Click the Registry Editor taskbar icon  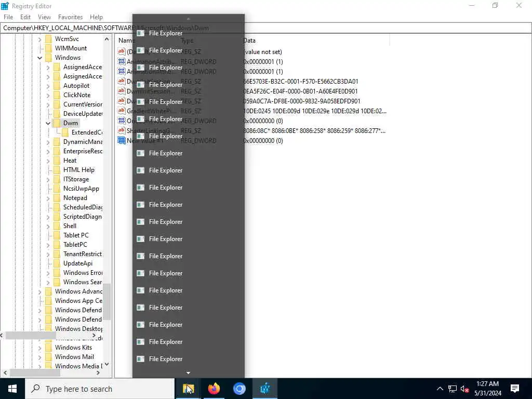click(x=264, y=389)
